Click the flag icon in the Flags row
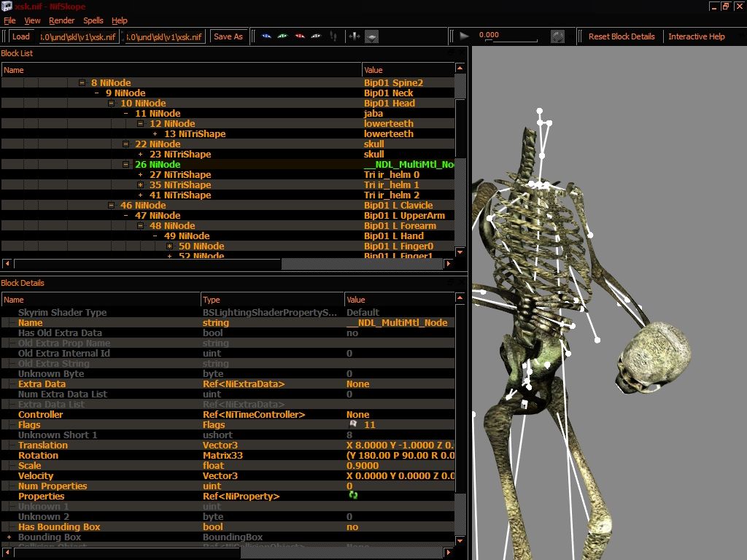This screenshot has width=747, height=560. pyautogui.click(x=353, y=424)
